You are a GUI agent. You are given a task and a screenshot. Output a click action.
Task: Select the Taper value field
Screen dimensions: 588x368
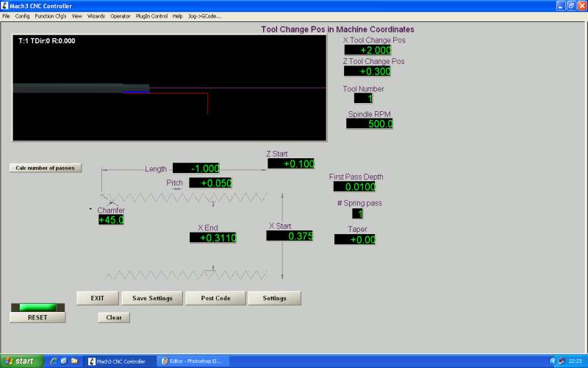(x=355, y=240)
